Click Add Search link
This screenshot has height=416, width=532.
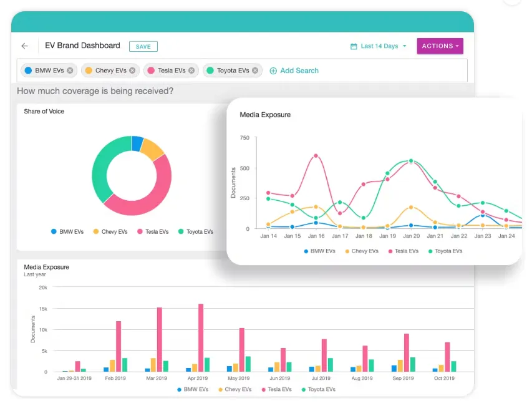pos(294,70)
